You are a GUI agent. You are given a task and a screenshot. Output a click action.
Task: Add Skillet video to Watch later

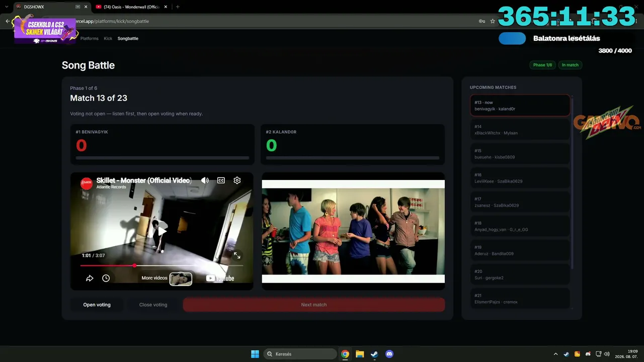(x=106, y=278)
